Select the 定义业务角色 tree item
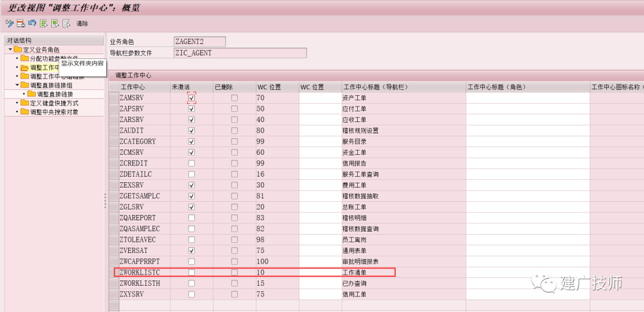Viewport: 644px width, 312px height. (x=41, y=49)
